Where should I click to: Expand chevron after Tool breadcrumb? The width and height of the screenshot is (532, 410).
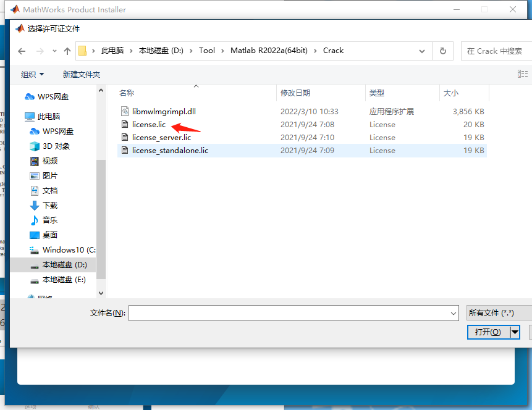pos(222,51)
